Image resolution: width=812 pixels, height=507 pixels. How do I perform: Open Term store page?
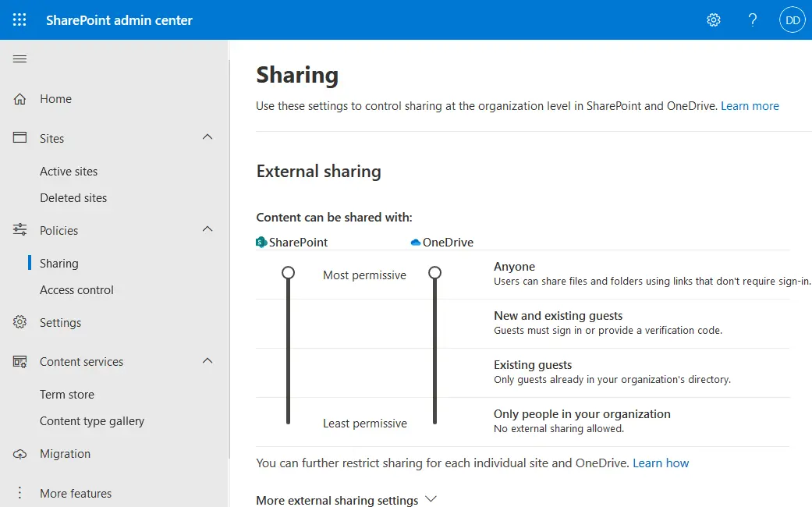tap(67, 395)
